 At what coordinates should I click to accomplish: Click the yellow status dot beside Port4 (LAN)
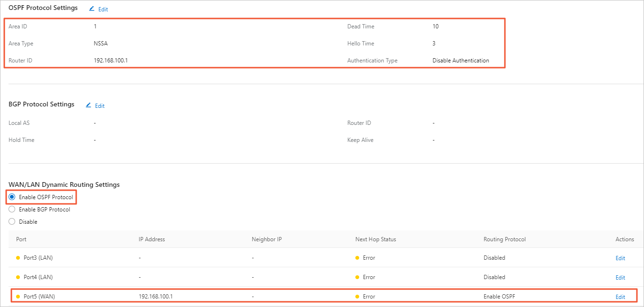(x=18, y=277)
